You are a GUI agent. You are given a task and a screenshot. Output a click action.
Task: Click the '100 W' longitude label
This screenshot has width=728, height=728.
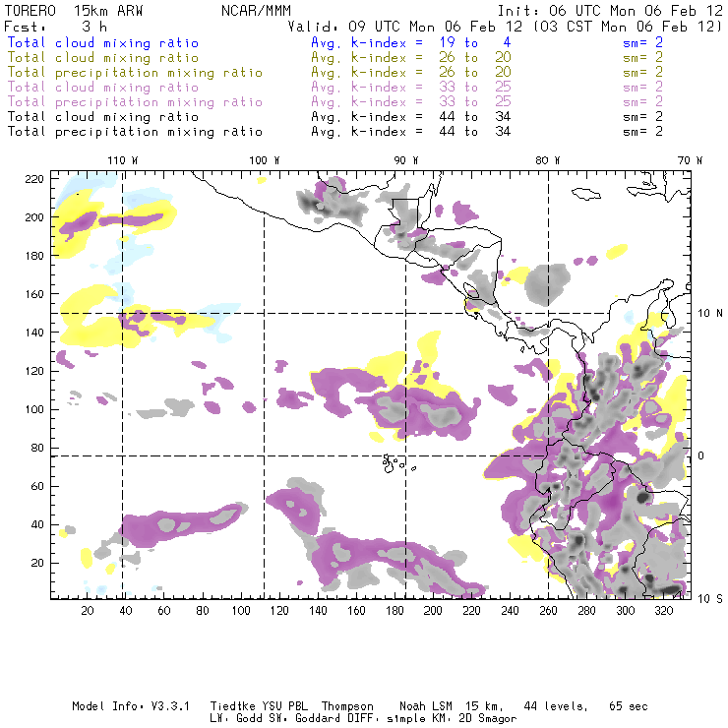[265, 160]
